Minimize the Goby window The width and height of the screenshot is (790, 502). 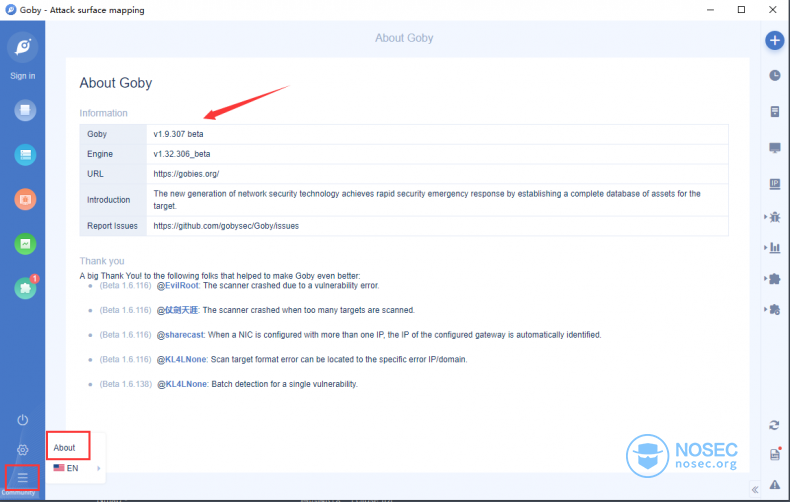click(710, 10)
